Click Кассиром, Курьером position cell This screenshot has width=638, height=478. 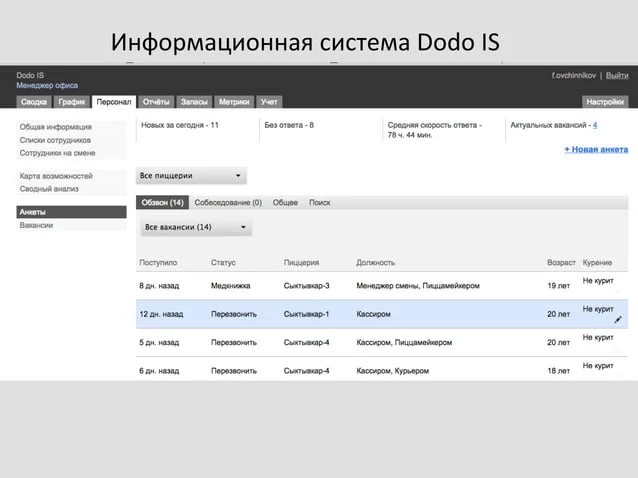point(393,371)
